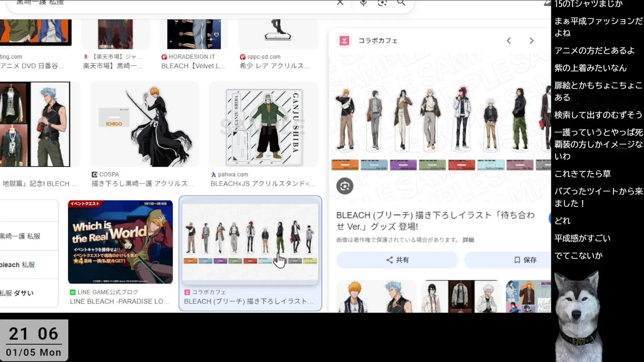Image resolution: width=644 pixels, height=362 pixels.
Task: Click chat message バズったツイートから来ました！
Action: [599, 197]
